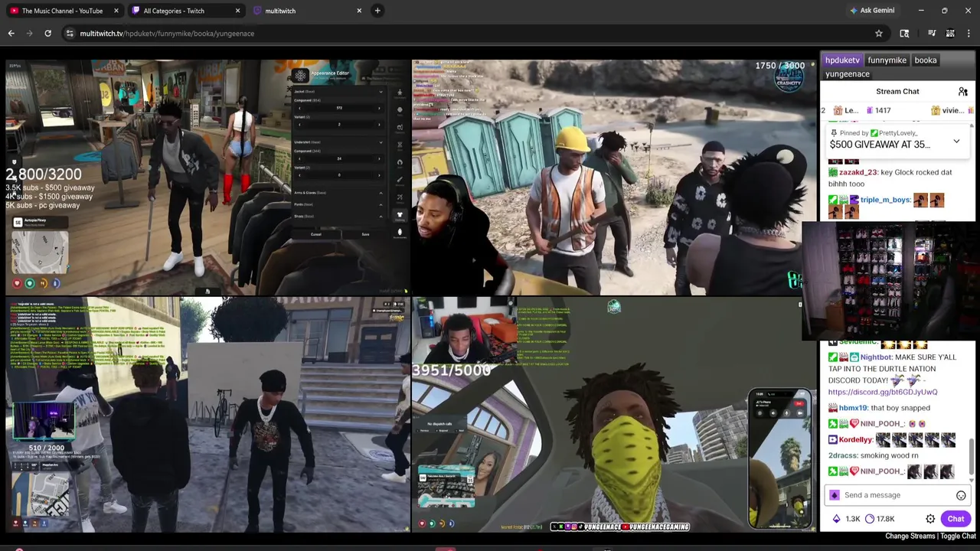Open Nightbot username in chat

coord(876,357)
